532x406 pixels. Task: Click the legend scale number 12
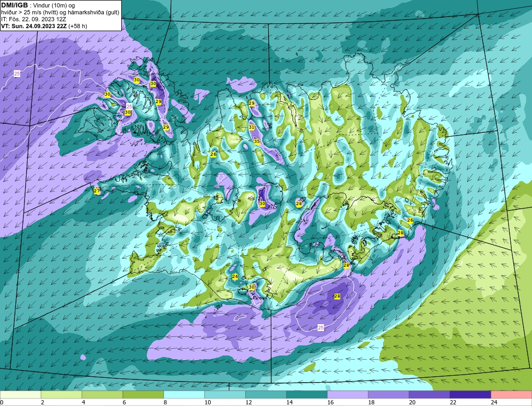[248, 402]
